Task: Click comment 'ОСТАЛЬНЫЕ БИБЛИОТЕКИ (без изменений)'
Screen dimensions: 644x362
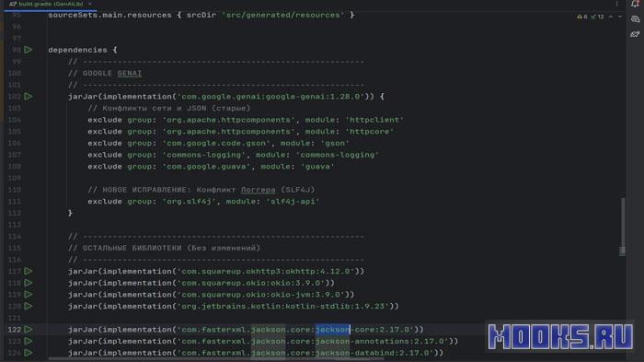Action: point(165,248)
